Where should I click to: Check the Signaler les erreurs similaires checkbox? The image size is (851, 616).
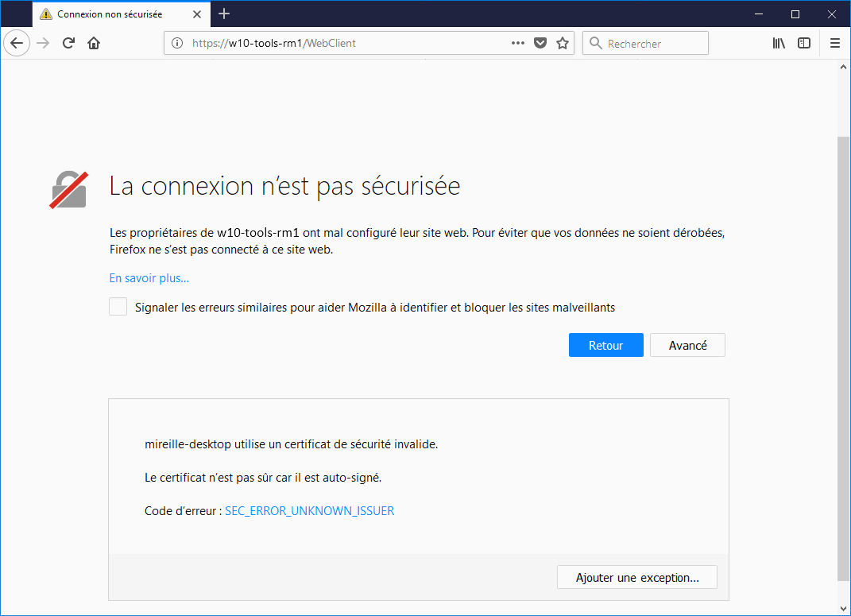coord(118,307)
